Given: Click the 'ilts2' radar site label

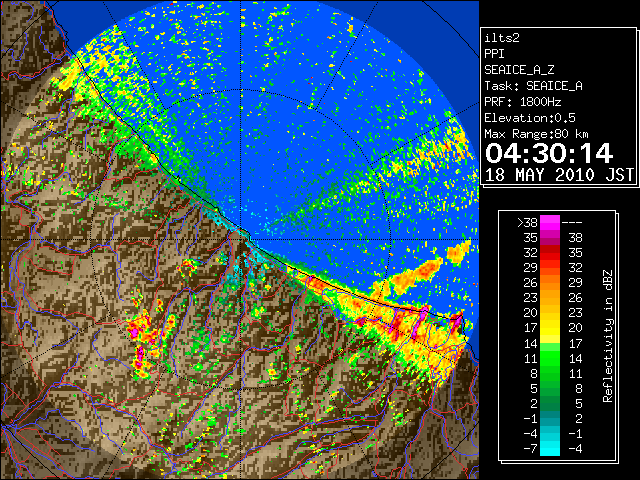Looking at the screenshot, I should (x=502, y=38).
